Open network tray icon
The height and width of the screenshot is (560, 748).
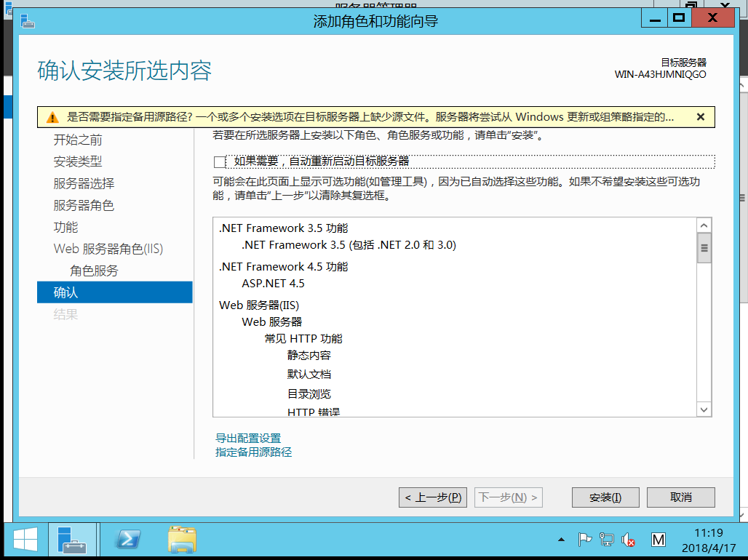click(607, 540)
